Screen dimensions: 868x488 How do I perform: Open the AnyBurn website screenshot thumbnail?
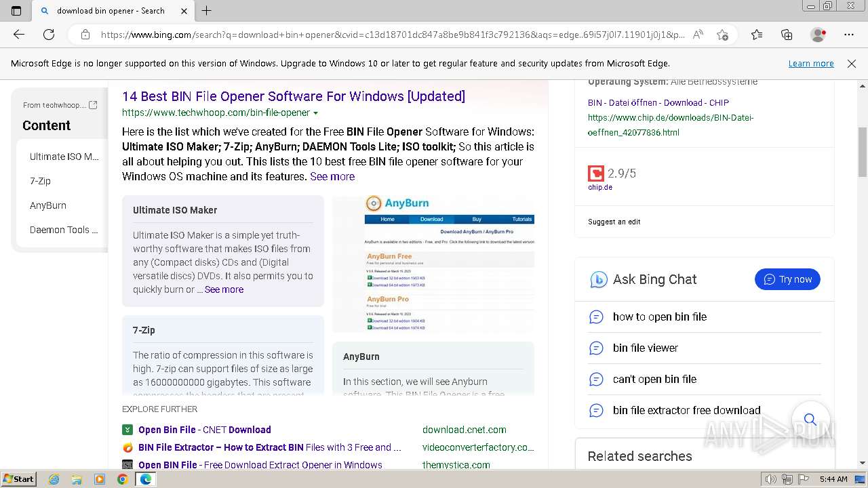coord(433,264)
